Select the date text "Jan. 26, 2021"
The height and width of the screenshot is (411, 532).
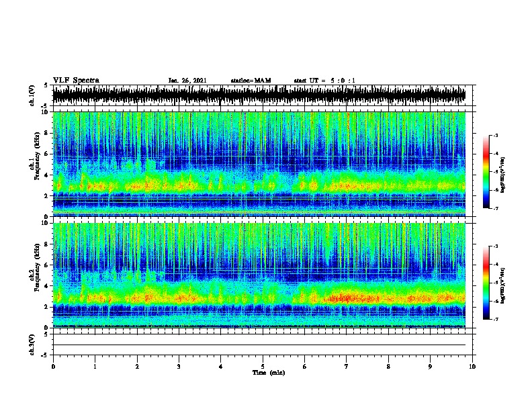click(x=187, y=81)
